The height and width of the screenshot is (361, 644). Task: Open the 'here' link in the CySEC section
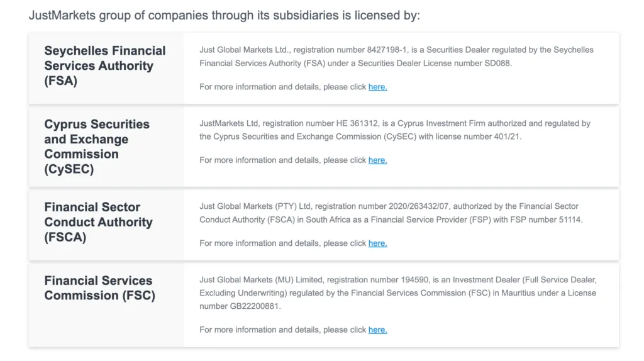tap(377, 160)
